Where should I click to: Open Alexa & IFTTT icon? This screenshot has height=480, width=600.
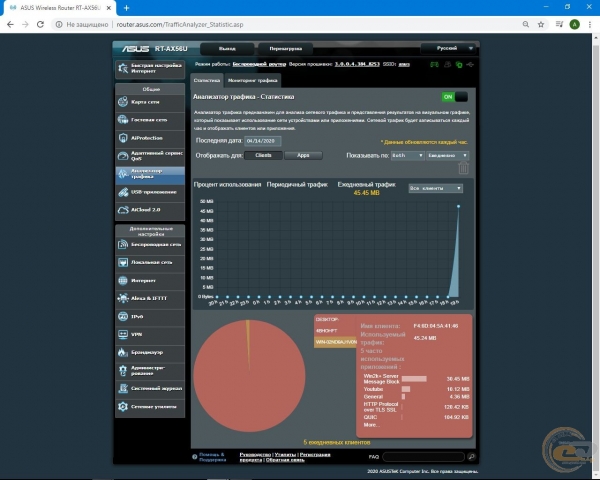pos(123,298)
